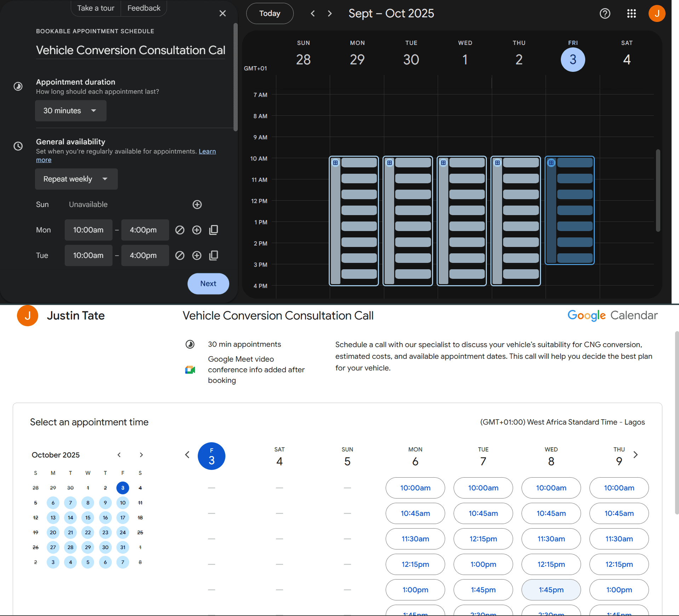Select Monday 29 column header
Screen dimensions: 679x616
pyautogui.click(x=357, y=53)
